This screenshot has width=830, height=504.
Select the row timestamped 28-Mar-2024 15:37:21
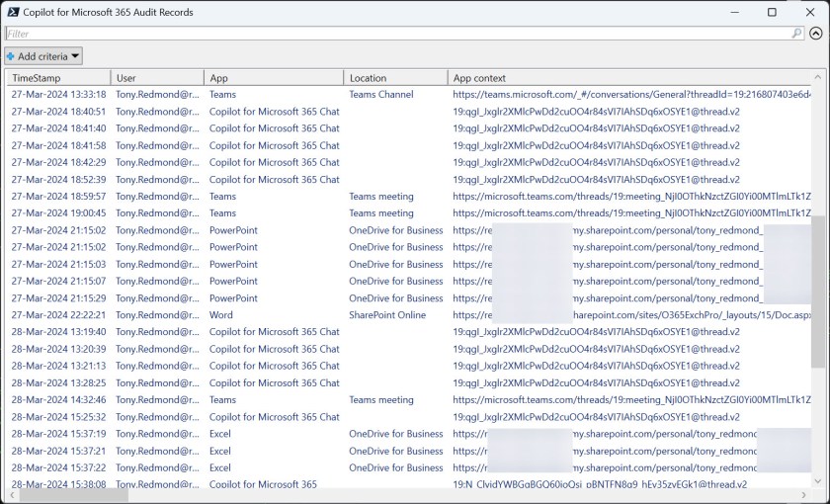tap(409, 451)
